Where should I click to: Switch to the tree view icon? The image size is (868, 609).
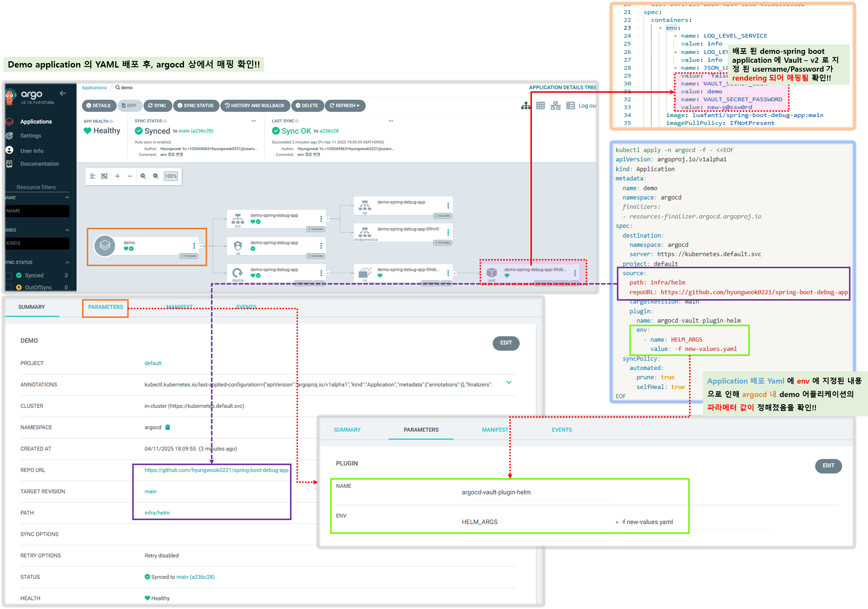(525, 106)
